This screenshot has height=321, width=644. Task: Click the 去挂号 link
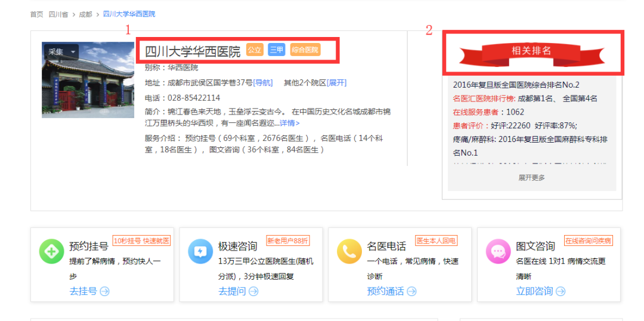click(83, 291)
